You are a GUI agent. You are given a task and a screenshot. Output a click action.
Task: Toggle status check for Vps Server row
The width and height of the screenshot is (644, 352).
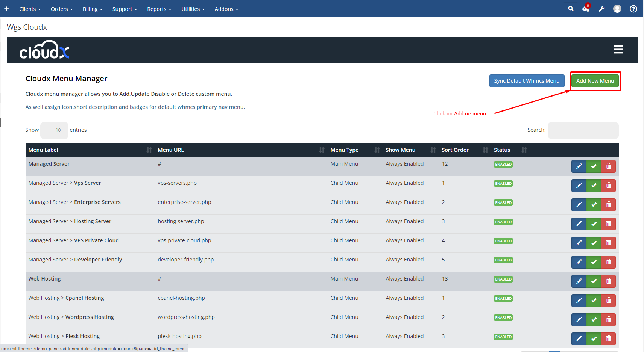coord(594,186)
